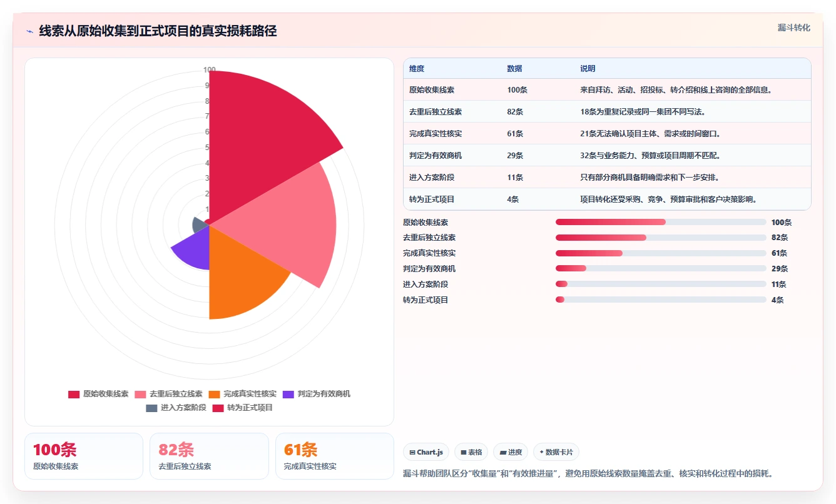This screenshot has width=836, height=504.
Task: Click the 数据卡片 tag chip
Action: click(556, 452)
